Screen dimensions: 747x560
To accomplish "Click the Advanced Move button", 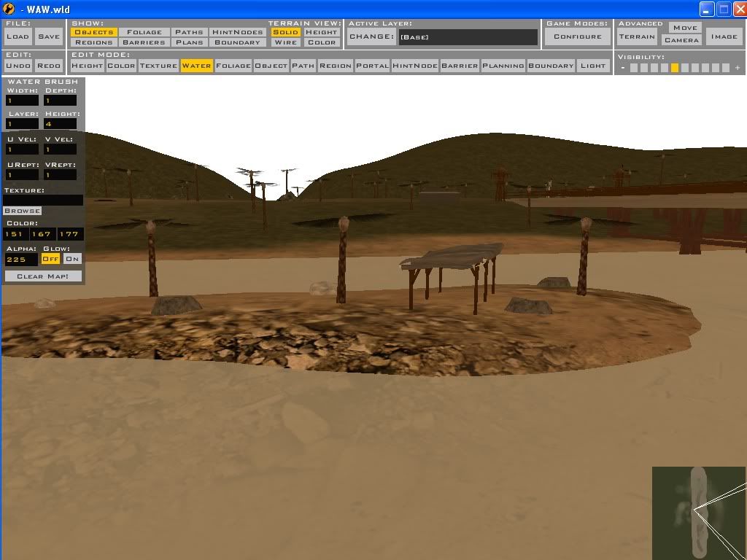I will [685, 28].
